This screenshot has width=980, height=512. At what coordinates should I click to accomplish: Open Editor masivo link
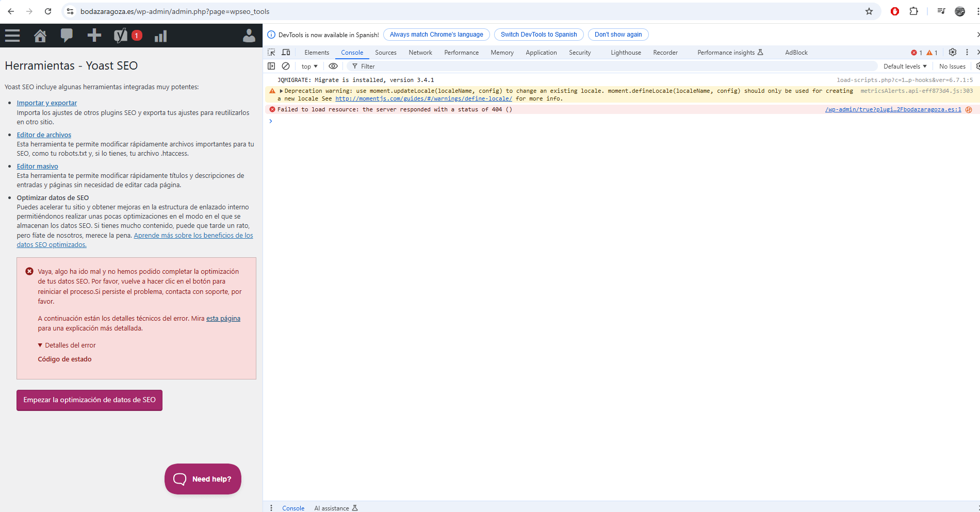coord(37,167)
